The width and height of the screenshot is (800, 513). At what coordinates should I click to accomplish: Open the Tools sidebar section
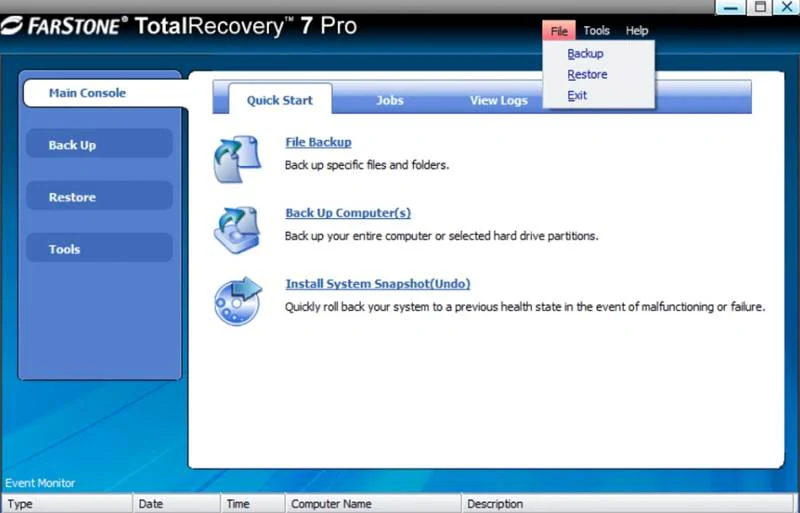pyautogui.click(x=99, y=249)
